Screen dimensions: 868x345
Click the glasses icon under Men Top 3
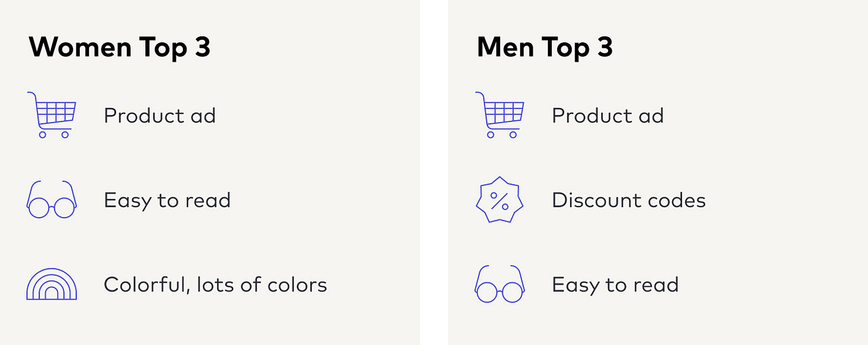[x=500, y=284]
